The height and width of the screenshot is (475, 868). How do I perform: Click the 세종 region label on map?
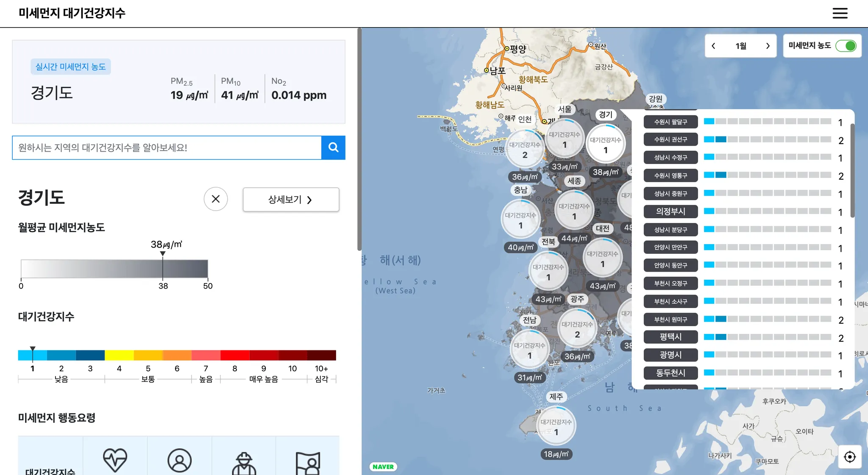(x=574, y=181)
